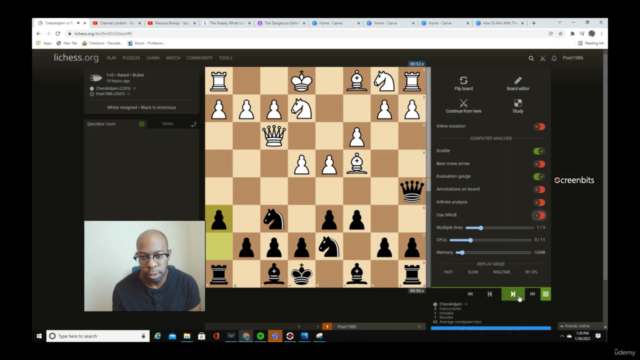This screenshot has width=640, height=360.
Task: Step forward one move
Action: click(x=513, y=294)
